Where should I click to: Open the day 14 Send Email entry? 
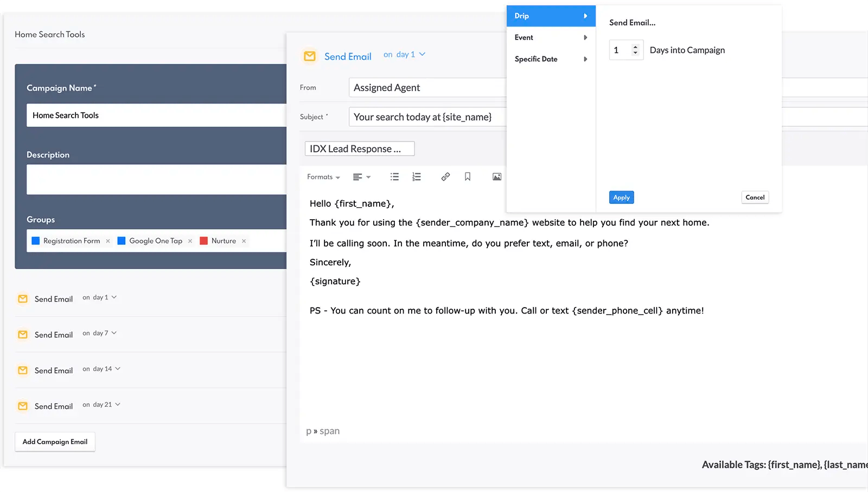(x=54, y=370)
